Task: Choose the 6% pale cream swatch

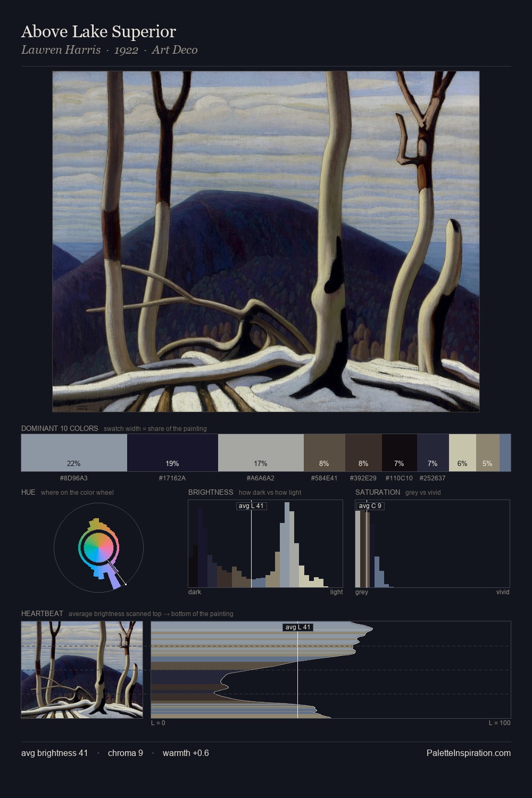Action: tap(462, 453)
